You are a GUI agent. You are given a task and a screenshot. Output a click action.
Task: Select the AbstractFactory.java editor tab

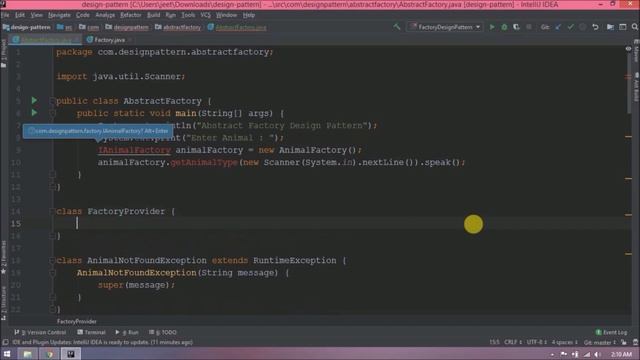click(x=46, y=40)
